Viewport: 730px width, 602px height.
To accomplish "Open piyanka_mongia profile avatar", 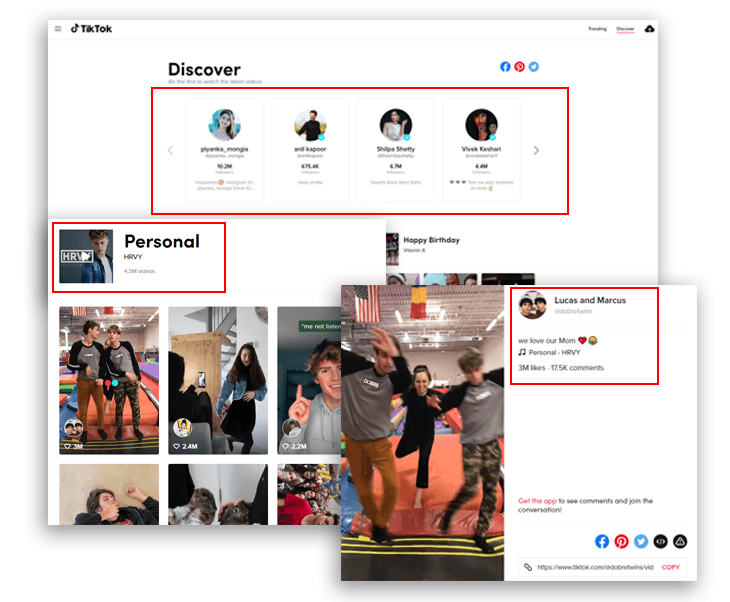I will click(x=224, y=124).
